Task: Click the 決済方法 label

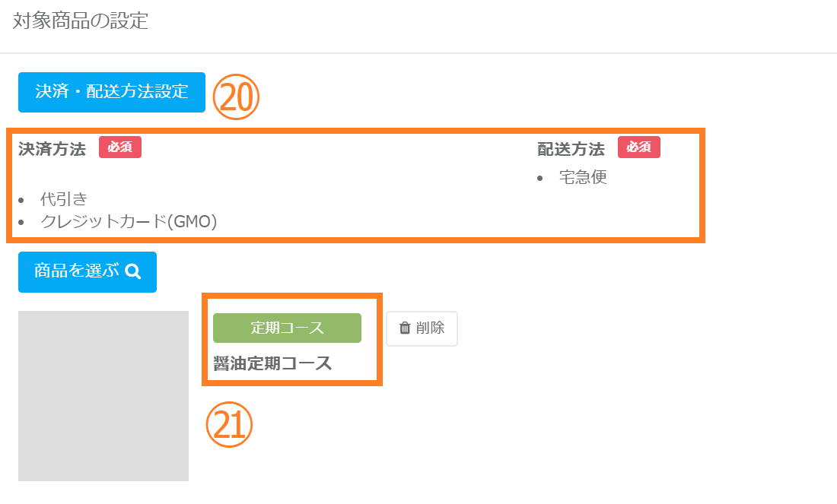Action: [x=52, y=148]
